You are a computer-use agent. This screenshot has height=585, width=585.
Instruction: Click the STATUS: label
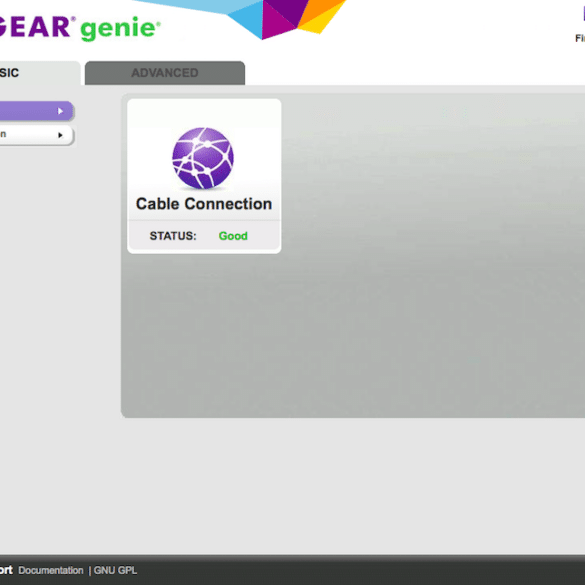[173, 236]
